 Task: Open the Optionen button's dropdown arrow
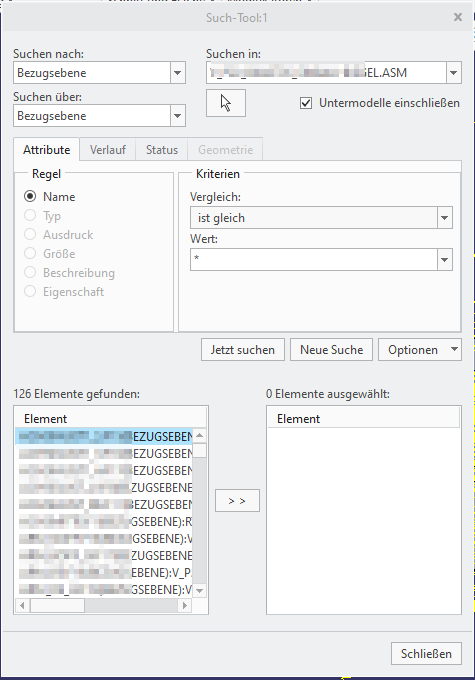[x=454, y=350]
